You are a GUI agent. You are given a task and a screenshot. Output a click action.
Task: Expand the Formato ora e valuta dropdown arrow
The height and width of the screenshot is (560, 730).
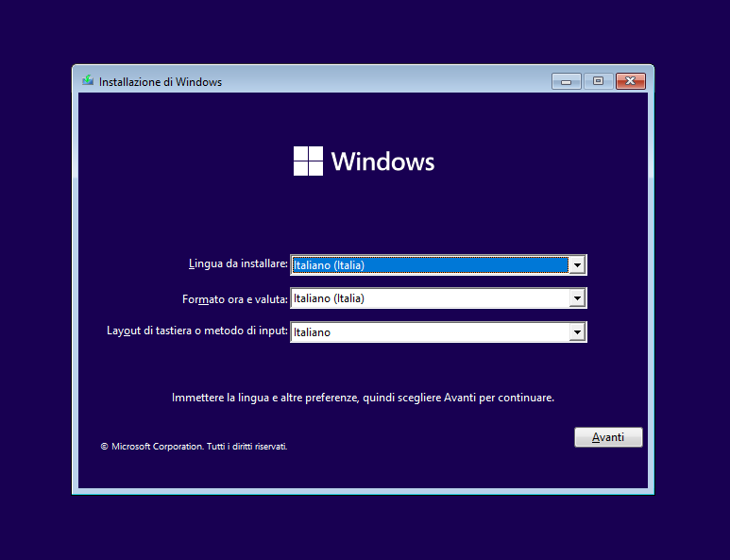[577, 298]
